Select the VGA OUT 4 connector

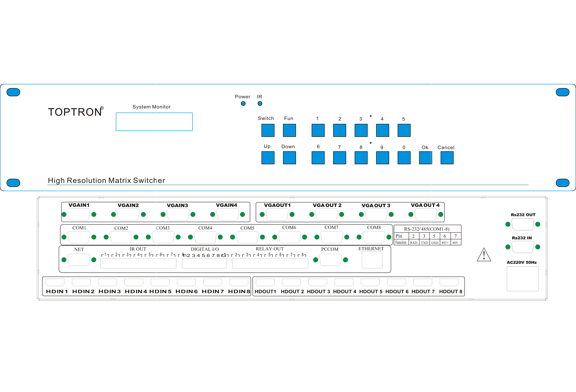[426, 214]
